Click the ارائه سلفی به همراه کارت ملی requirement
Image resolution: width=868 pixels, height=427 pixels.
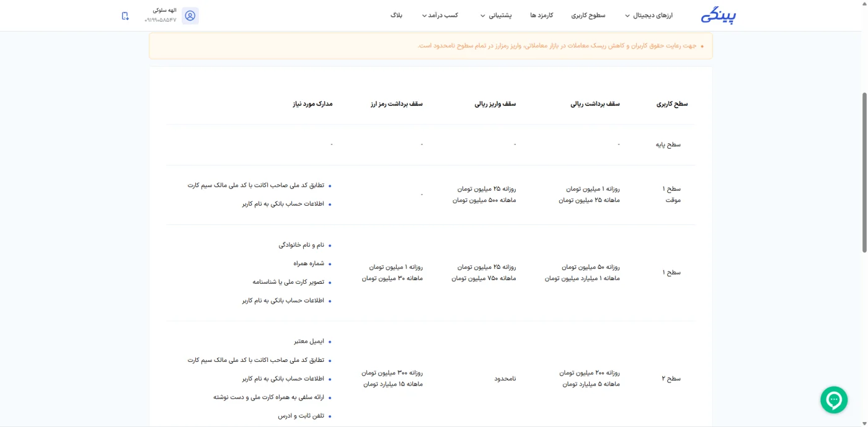268,397
